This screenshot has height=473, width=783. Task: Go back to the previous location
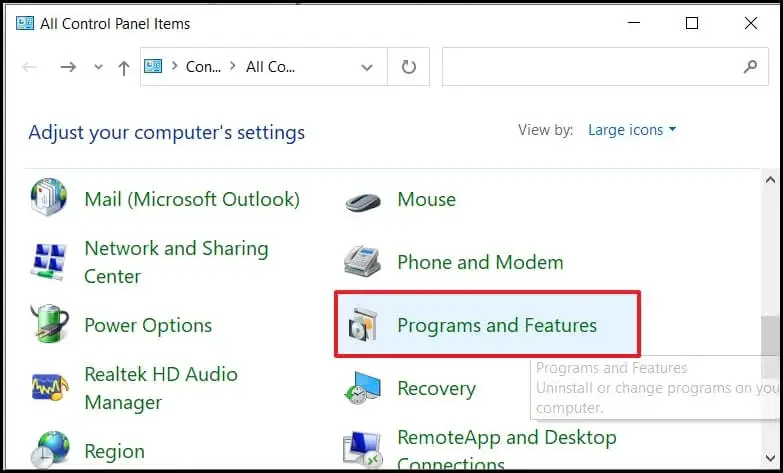pos(29,66)
